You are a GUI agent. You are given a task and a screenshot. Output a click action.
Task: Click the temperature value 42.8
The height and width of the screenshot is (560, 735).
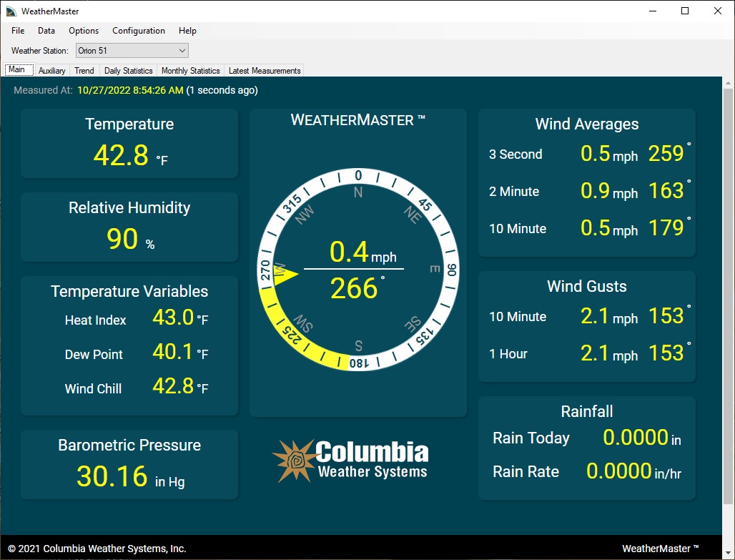[x=121, y=155]
